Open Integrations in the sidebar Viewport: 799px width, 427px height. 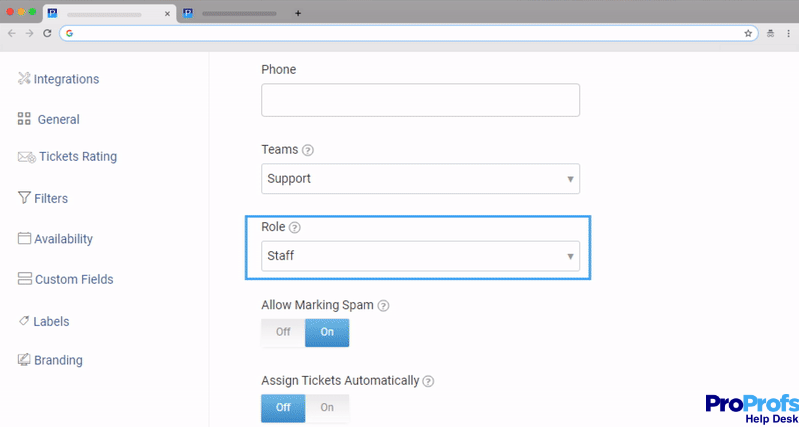tap(66, 79)
